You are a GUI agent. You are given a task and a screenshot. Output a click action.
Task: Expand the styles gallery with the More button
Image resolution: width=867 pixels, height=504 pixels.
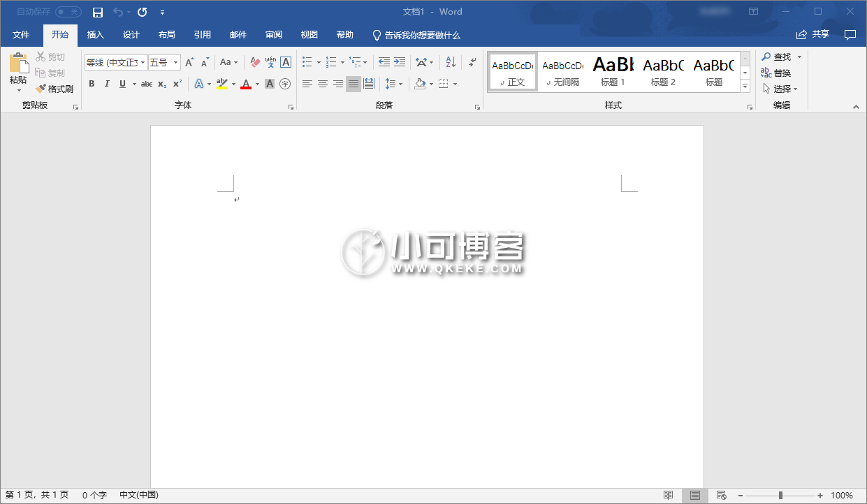coord(745,86)
